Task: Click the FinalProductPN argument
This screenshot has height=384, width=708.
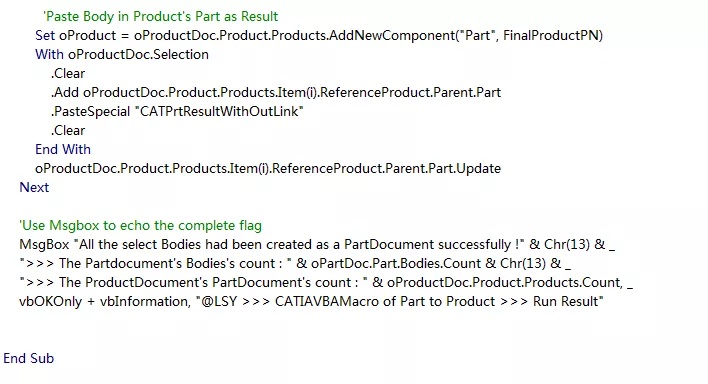Action: (x=551, y=35)
